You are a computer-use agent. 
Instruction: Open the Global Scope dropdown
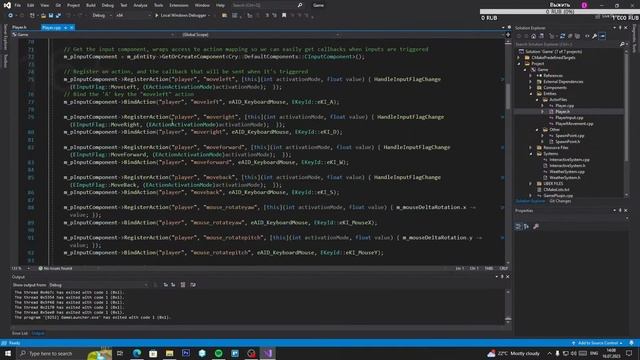260,35
